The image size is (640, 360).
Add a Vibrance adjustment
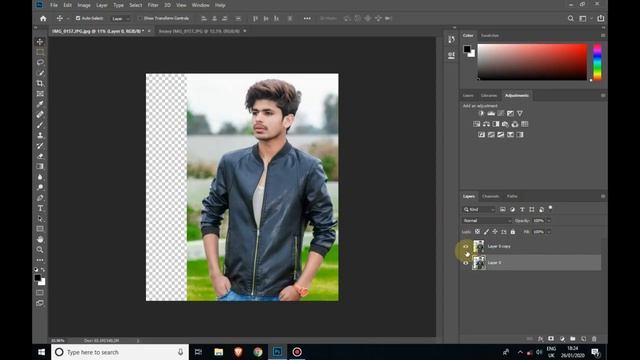point(520,113)
